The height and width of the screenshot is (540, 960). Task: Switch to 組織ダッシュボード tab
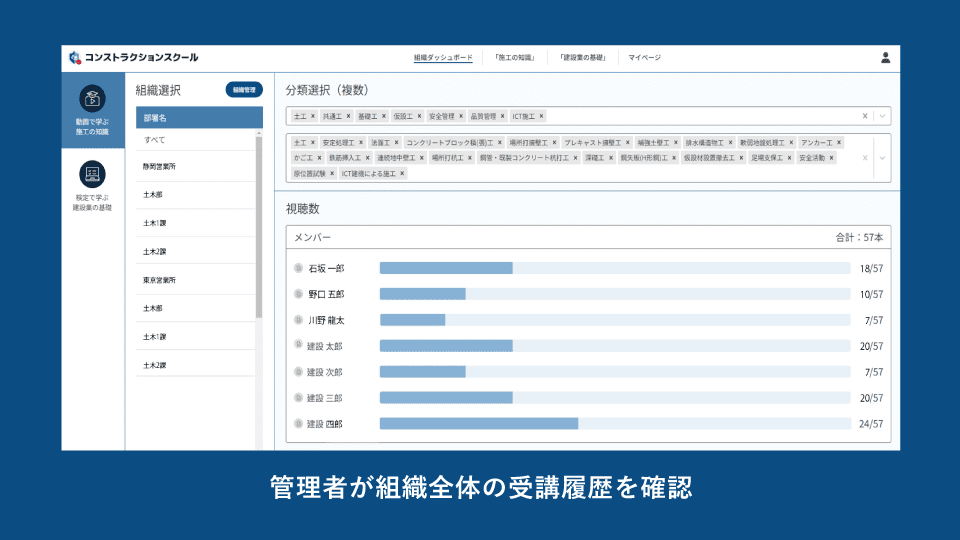coord(443,58)
